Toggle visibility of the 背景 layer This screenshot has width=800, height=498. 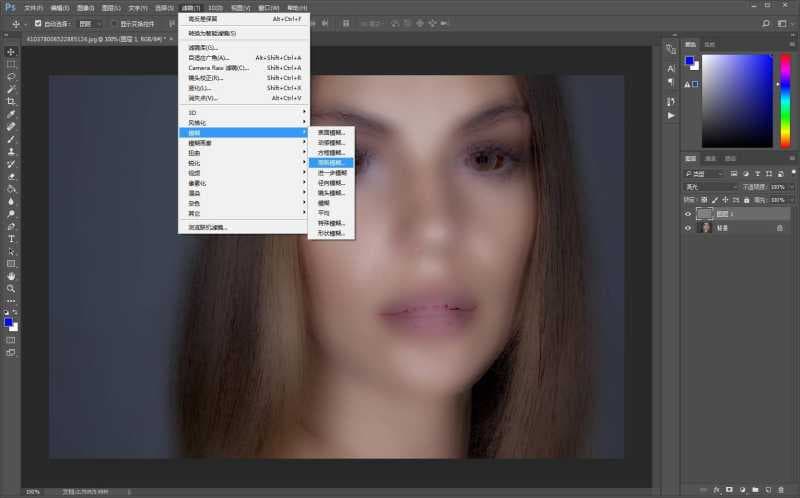point(687,228)
